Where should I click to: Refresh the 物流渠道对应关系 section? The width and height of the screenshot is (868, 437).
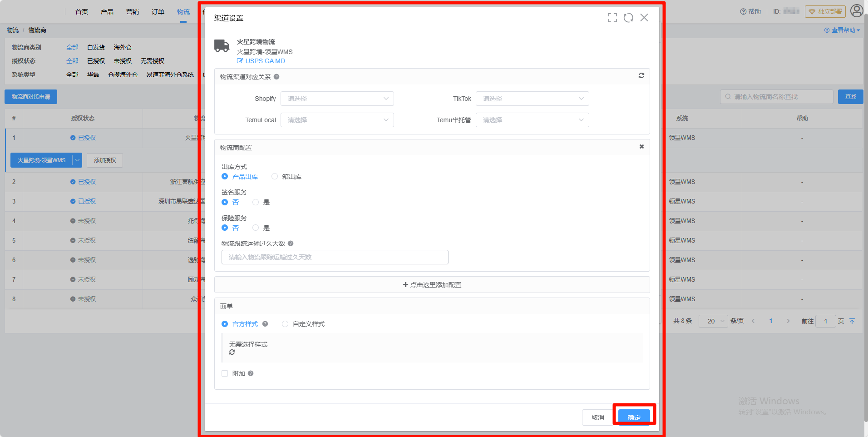pos(641,75)
